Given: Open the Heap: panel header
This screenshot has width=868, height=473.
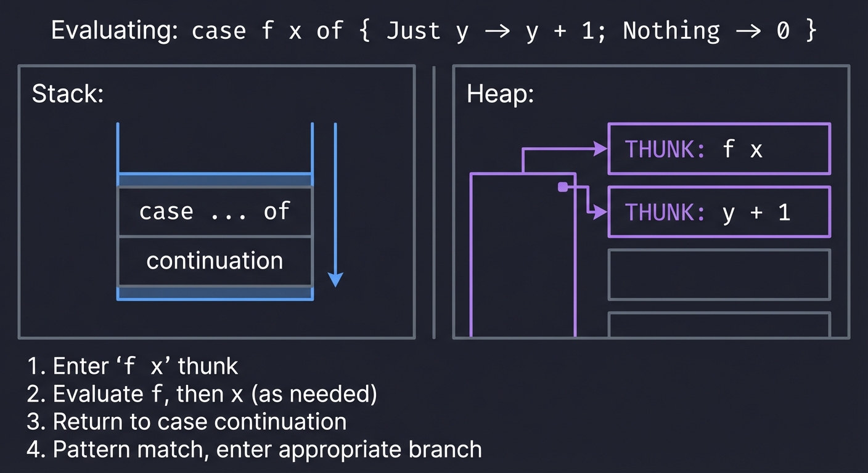Looking at the screenshot, I should (499, 95).
